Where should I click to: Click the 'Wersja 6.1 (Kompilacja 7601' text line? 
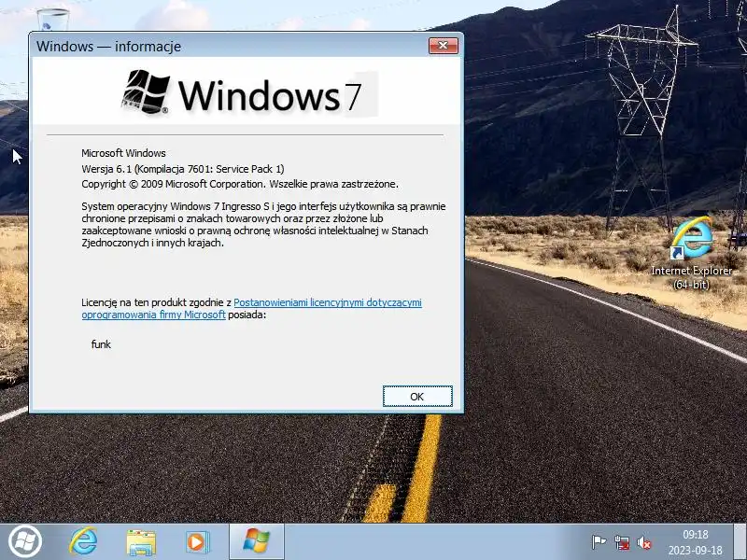coord(182,169)
